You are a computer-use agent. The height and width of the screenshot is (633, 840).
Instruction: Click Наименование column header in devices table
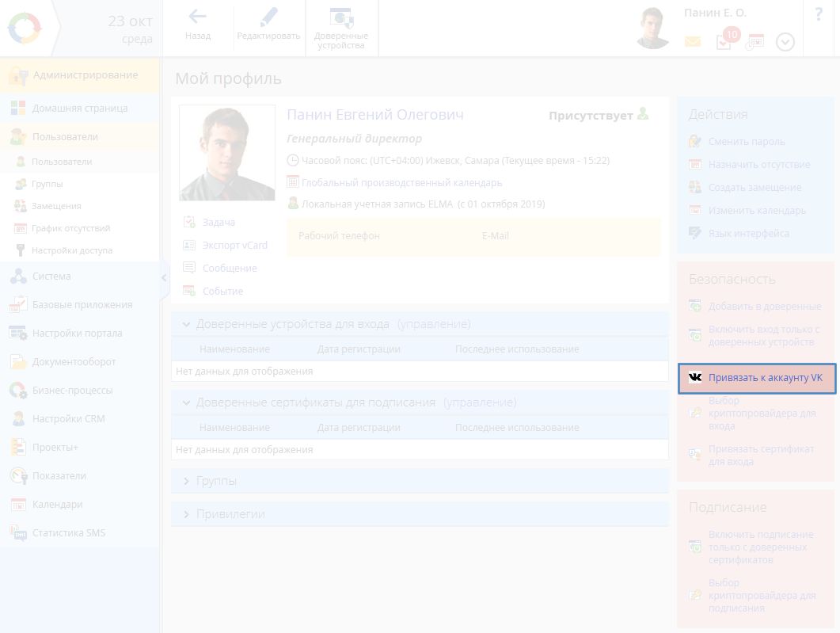(x=234, y=349)
